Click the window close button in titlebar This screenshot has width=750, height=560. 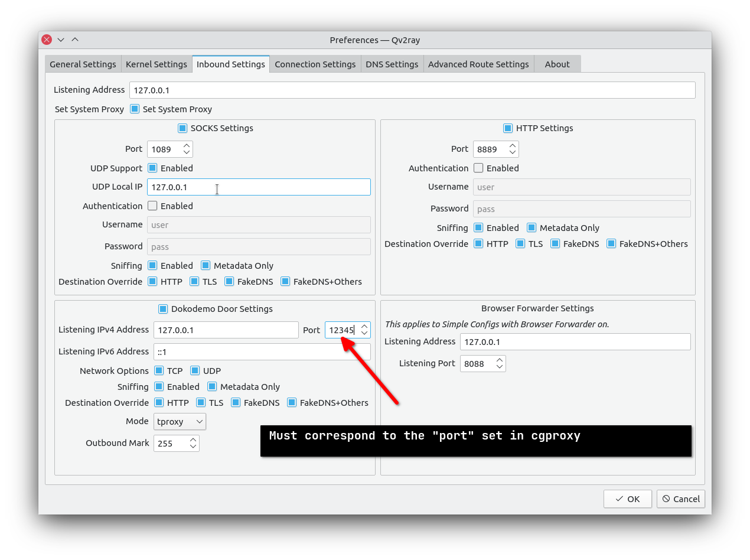point(47,40)
